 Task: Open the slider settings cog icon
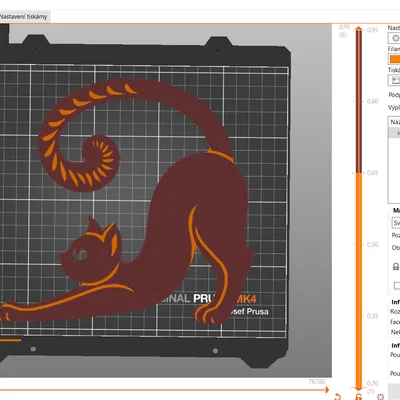380,397
